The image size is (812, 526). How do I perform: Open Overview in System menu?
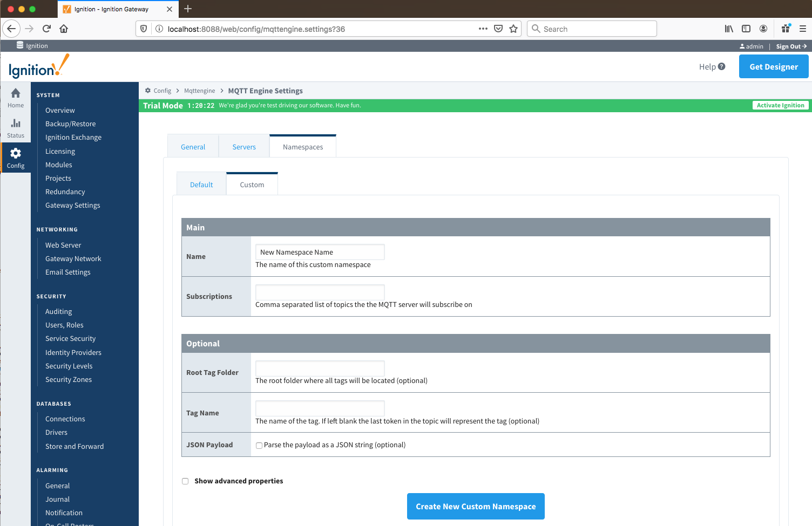pos(60,110)
